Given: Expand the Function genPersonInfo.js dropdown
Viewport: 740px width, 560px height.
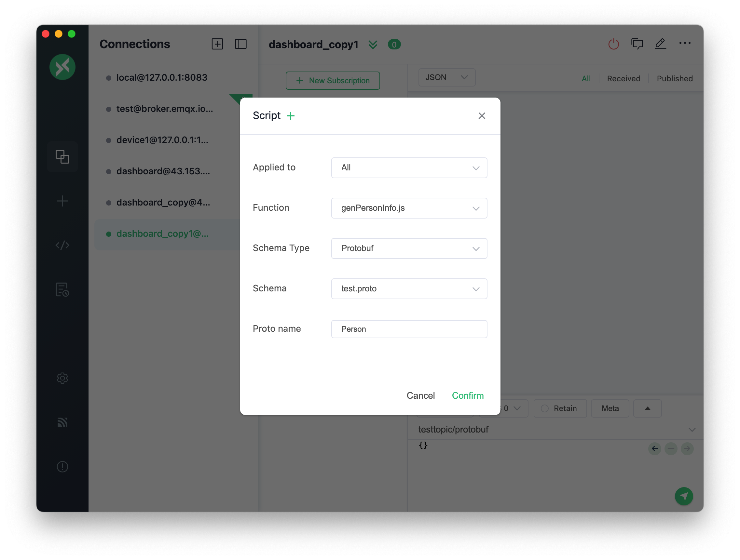Looking at the screenshot, I should tap(409, 208).
